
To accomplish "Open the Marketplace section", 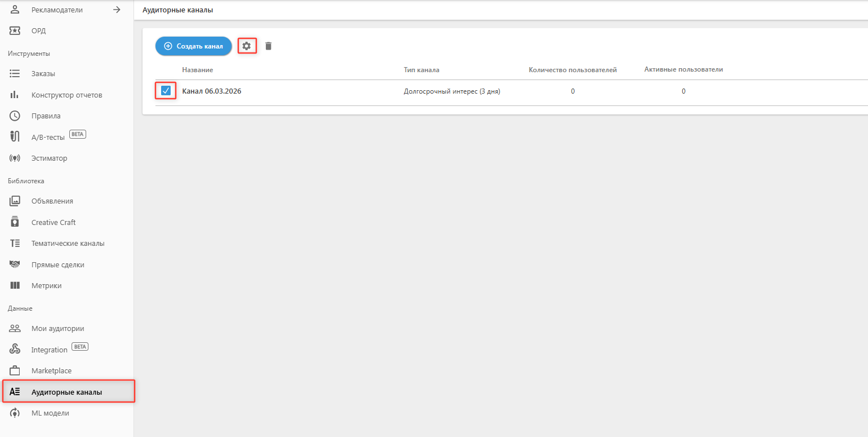I will 51,370.
